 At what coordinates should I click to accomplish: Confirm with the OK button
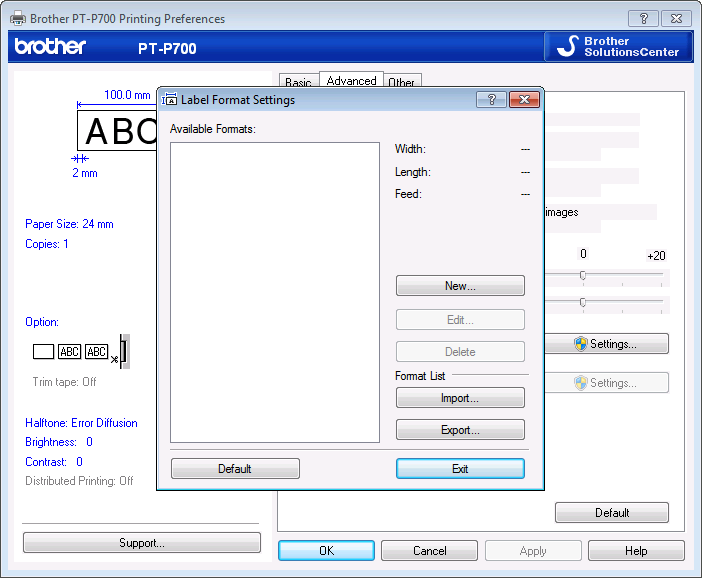326,551
